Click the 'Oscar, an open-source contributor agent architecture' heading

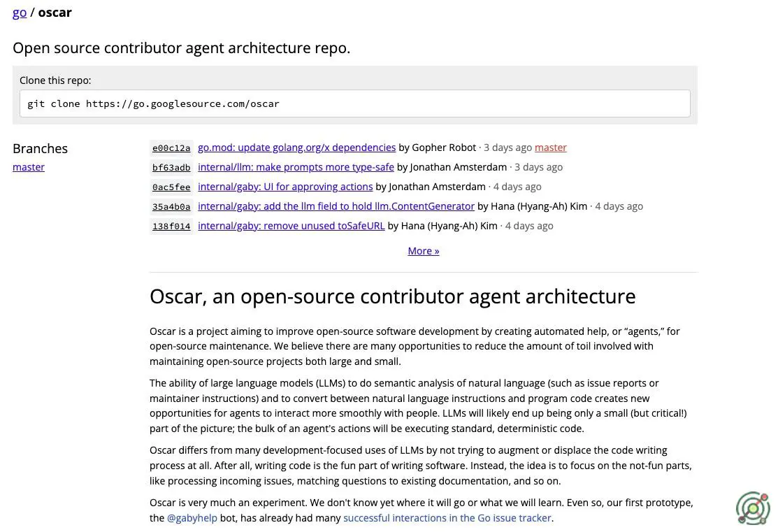[x=392, y=296]
